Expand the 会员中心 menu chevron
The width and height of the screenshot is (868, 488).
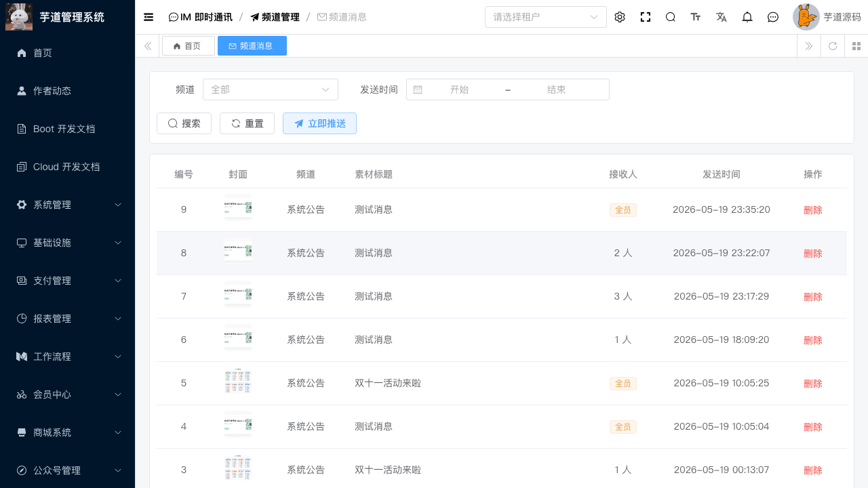(x=118, y=394)
